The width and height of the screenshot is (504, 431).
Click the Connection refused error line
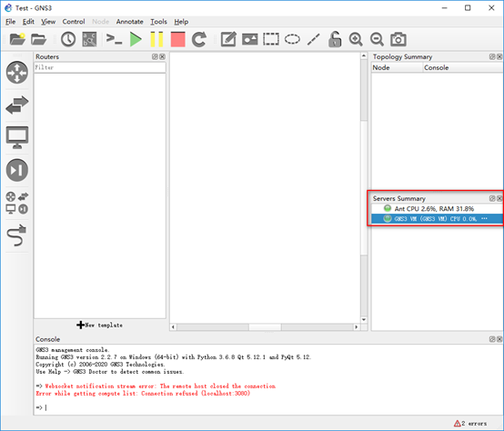coord(143,394)
